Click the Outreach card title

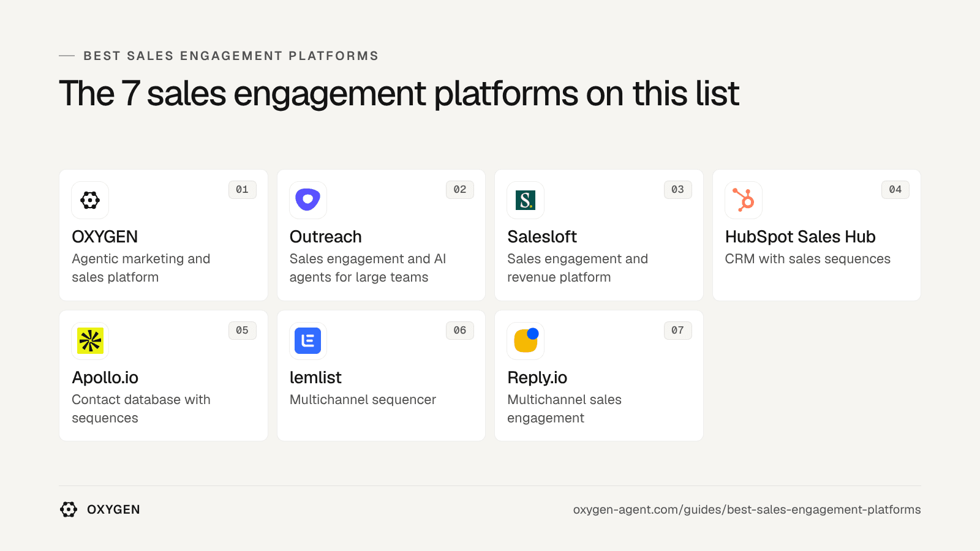point(326,237)
